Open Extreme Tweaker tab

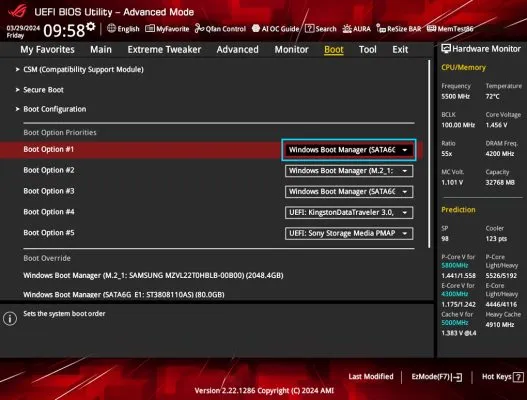point(164,50)
